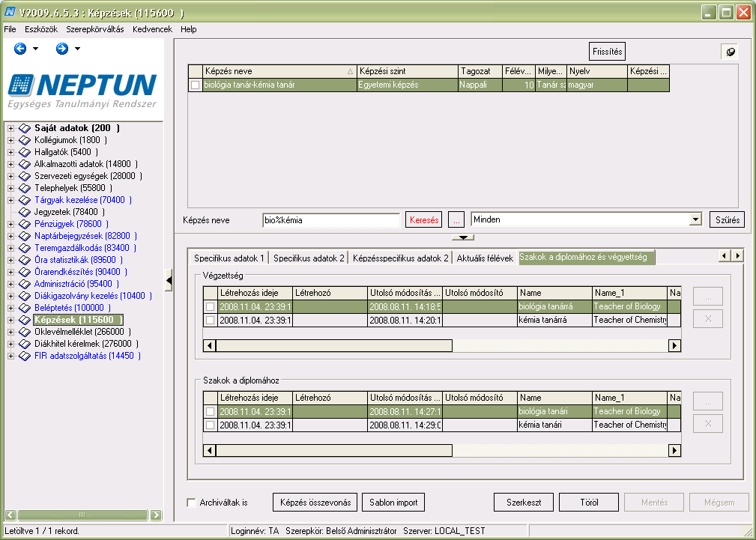756x540 pixels.
Task: Click the Szervezeti egységek book icon
Action: [x=25, y=177]
